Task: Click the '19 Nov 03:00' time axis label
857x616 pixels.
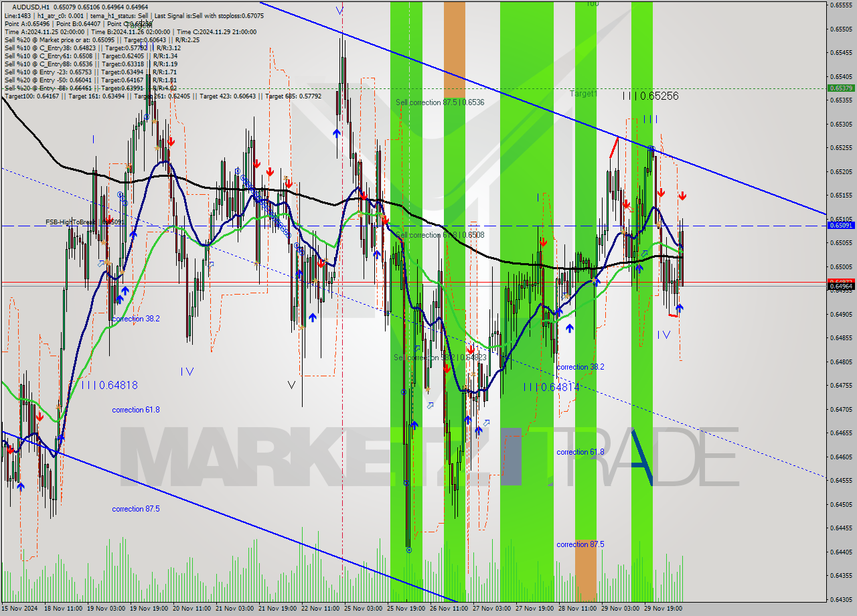Action: 106,609
